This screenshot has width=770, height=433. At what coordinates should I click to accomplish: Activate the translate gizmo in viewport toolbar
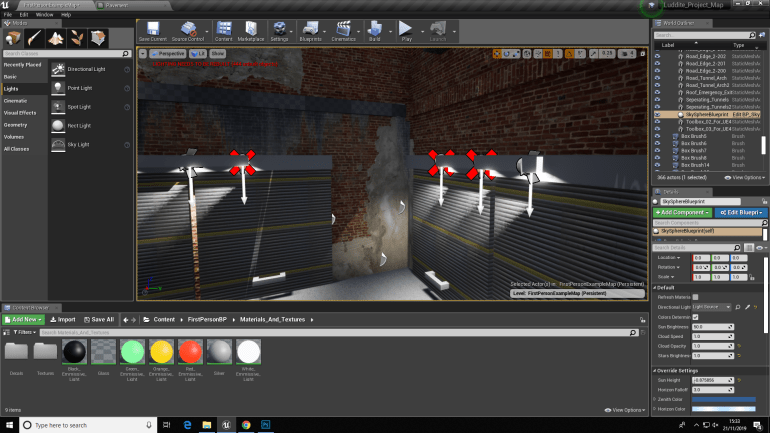tap(497, 54)
